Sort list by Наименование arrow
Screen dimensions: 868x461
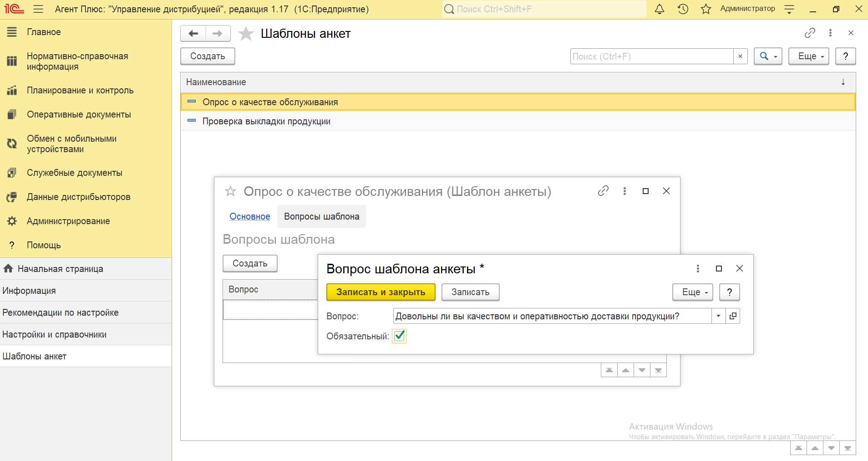(843, 82)
